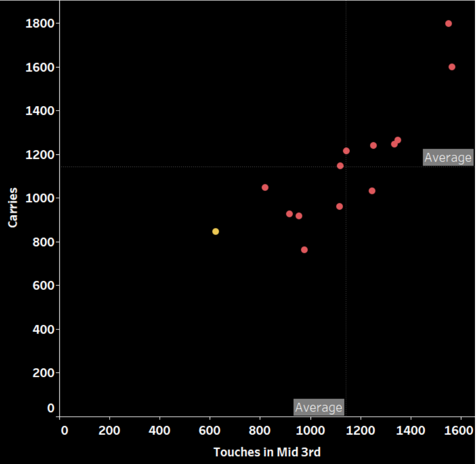The height and width of the screenshot is (464, 476).
Task: Select red point near 1245 touches, 1030 carries
Action: (x=372, y=191)
